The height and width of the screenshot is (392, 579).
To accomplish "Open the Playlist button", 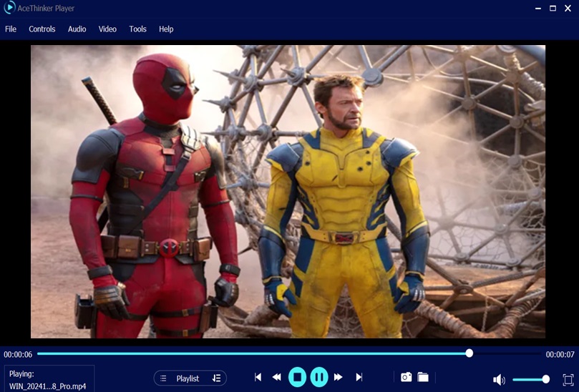I will click(x=190, y=378).
